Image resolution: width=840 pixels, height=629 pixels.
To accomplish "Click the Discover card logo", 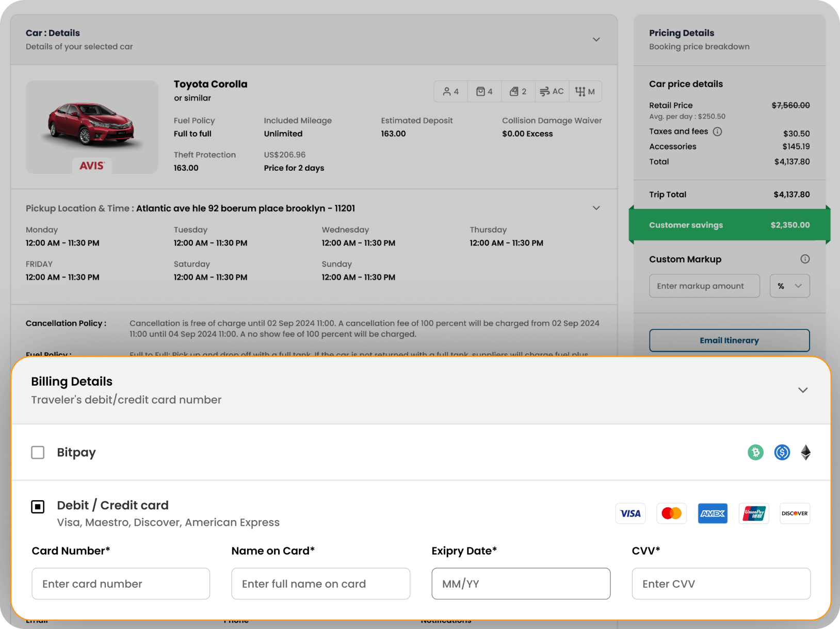I will (x=795, y=514).
